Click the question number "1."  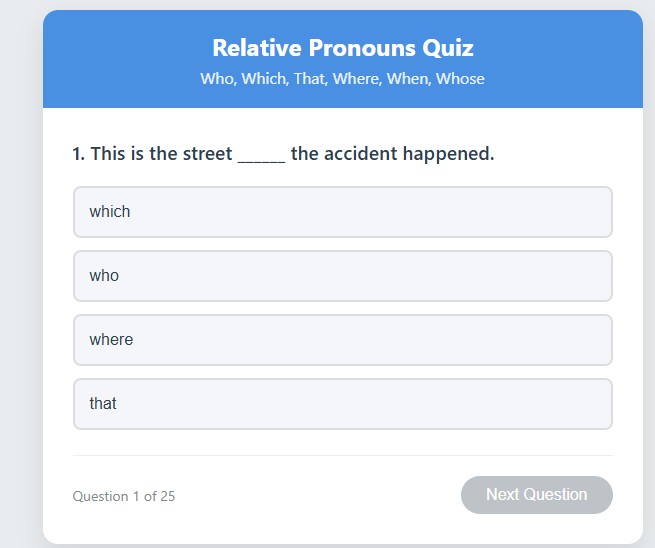[x=79, y=154]
